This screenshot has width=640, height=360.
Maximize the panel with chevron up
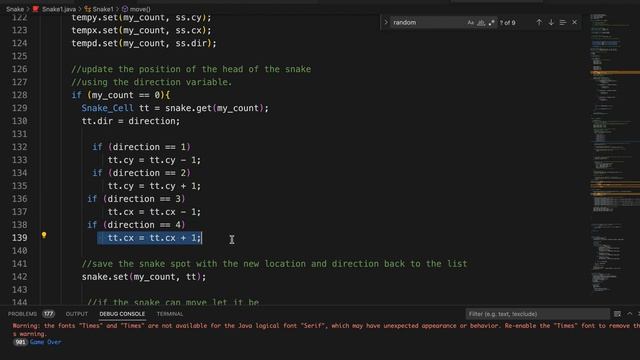629,314
